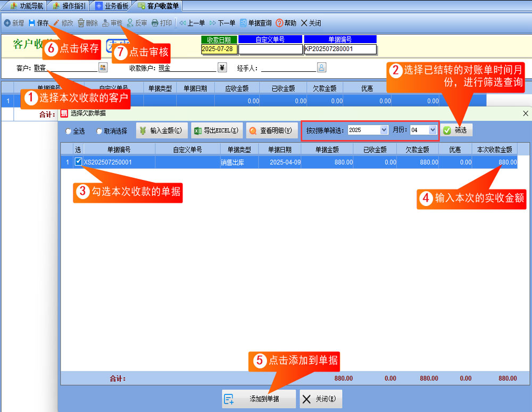Click the 打印 (Print) toolbar icon
The height and width of the screenshot is (412, 532).
pos(155,23)
